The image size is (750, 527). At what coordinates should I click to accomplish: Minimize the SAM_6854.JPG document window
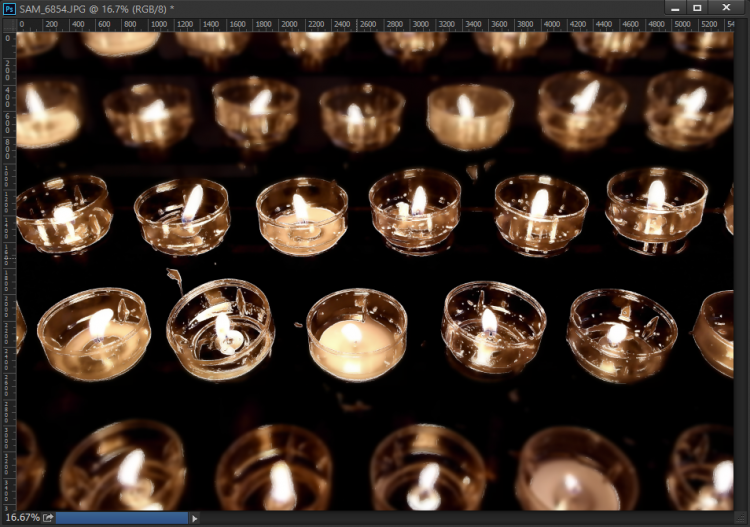(x=675, y=8)
